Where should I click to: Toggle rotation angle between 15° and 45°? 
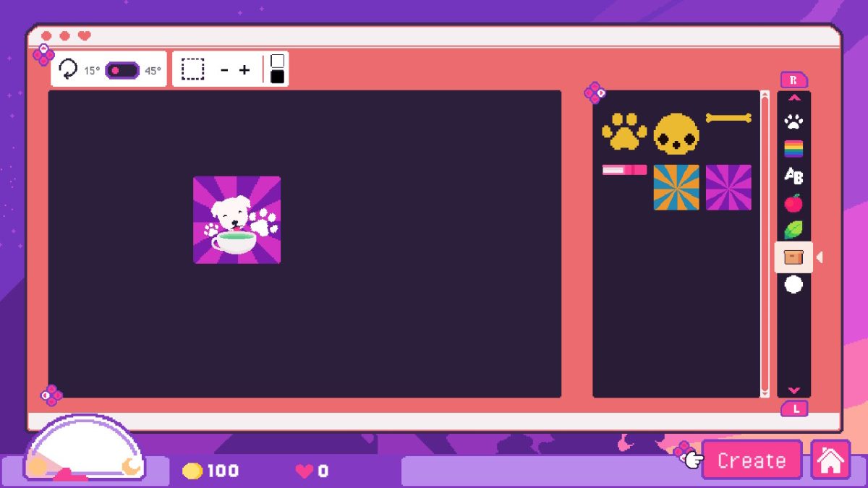pos(122,70)
